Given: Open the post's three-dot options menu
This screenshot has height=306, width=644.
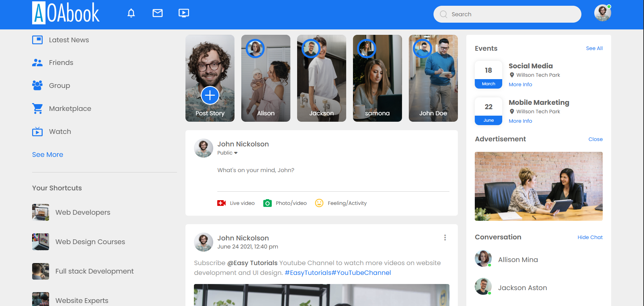Looking at the screenshot, I should pos(445,238).
